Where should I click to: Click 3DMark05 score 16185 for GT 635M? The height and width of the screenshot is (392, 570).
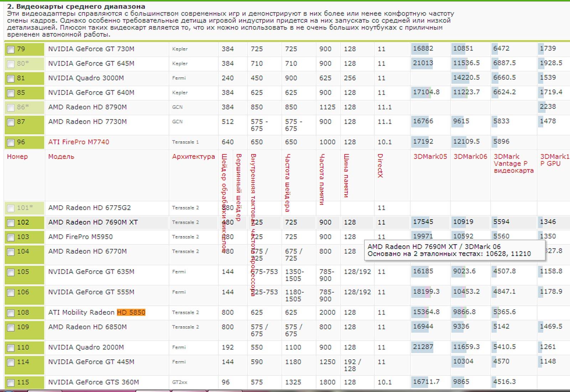click(x=423, y=271)
